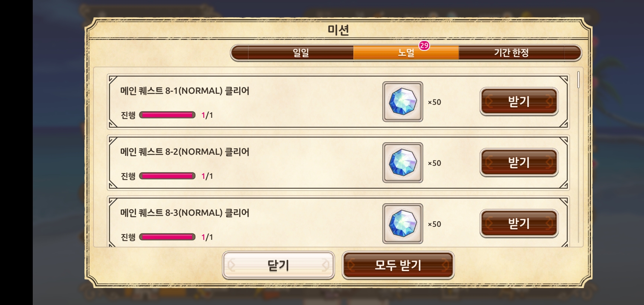Click the progress bar of quest 8-2
This screenshot has width=644, height=305.
tap(167, 176)
